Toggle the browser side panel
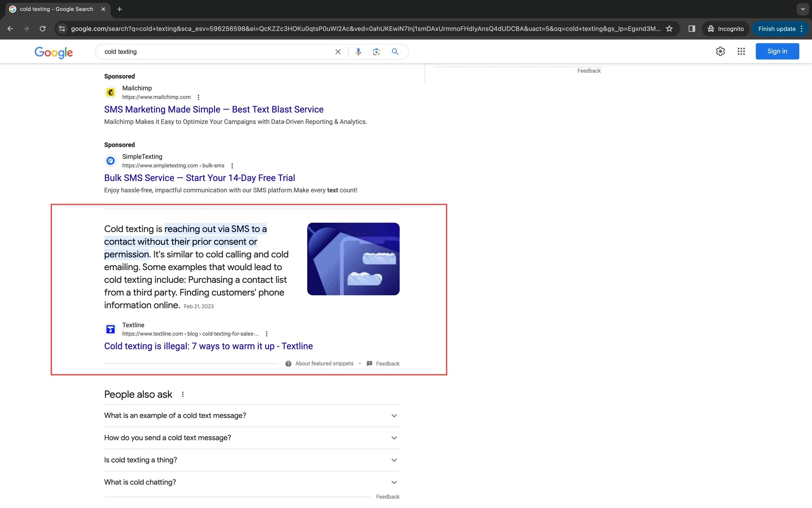The image size is (812, 508). tap(691, 29)
